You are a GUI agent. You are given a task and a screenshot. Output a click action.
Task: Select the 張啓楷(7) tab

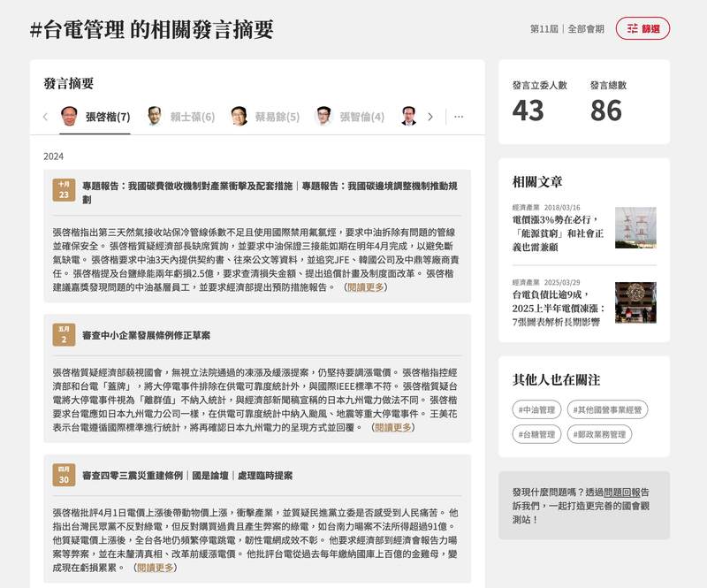point(95,117)
